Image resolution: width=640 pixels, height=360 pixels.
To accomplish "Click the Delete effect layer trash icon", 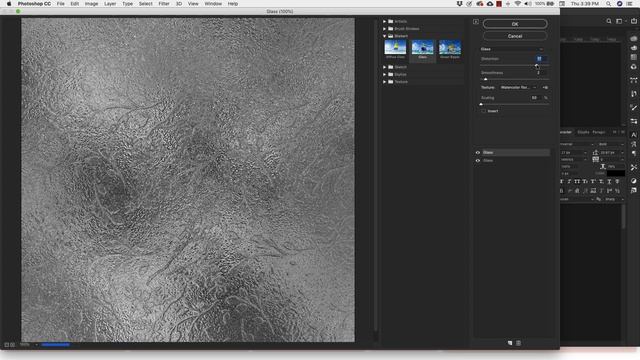I will pos(518,343).
